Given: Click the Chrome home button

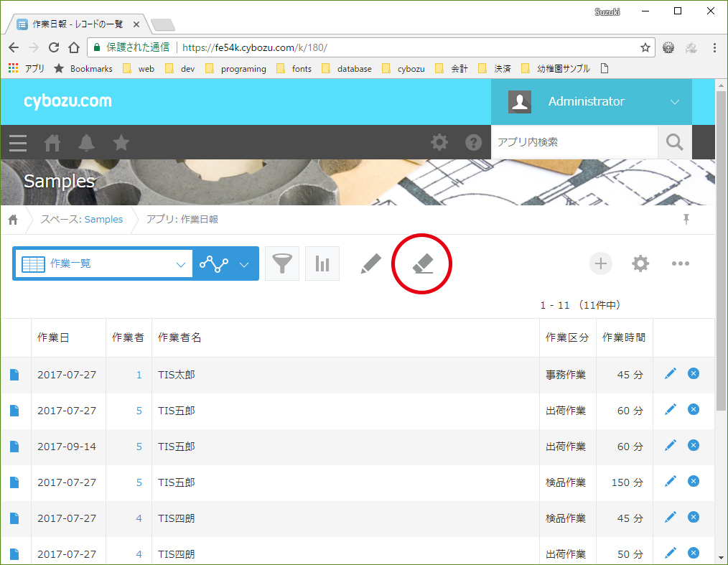Looking at the screenshot, I should pos(74,47).
